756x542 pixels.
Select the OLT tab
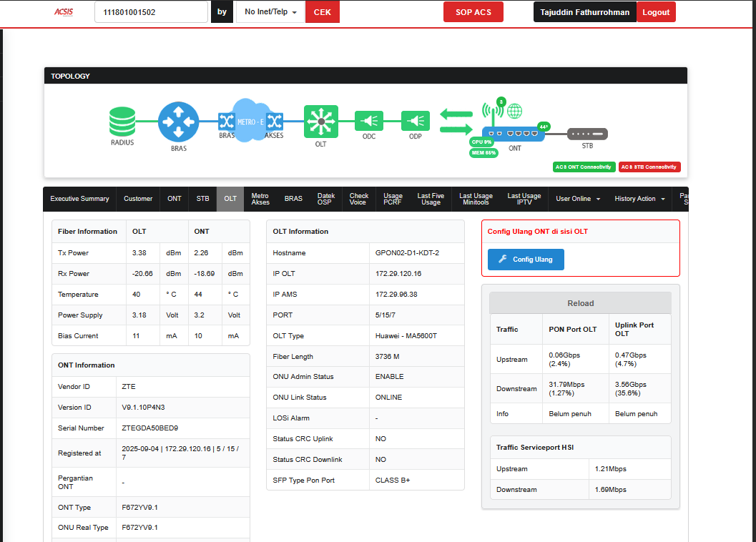point(230,199)
